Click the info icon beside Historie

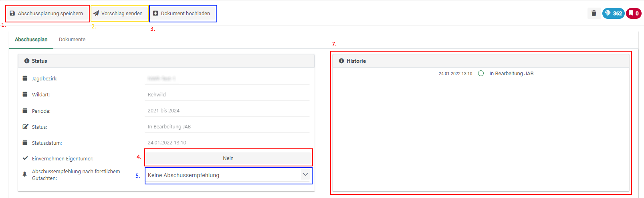pyautogui.click(x=341, y=61)
